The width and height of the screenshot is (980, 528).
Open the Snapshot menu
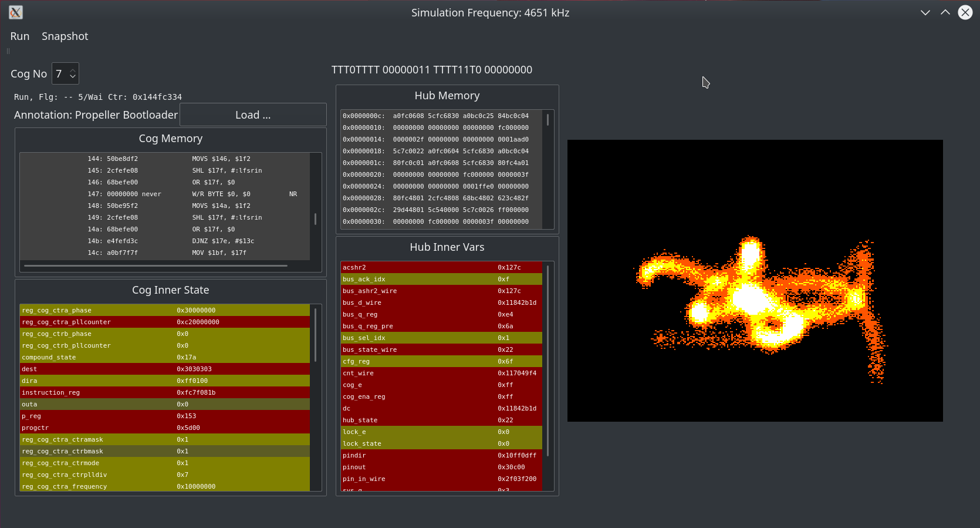tap(65, 36)
